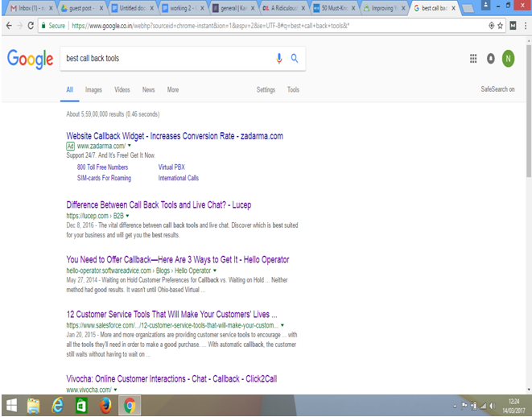Open the Google apps grid icon

[473, 58]
